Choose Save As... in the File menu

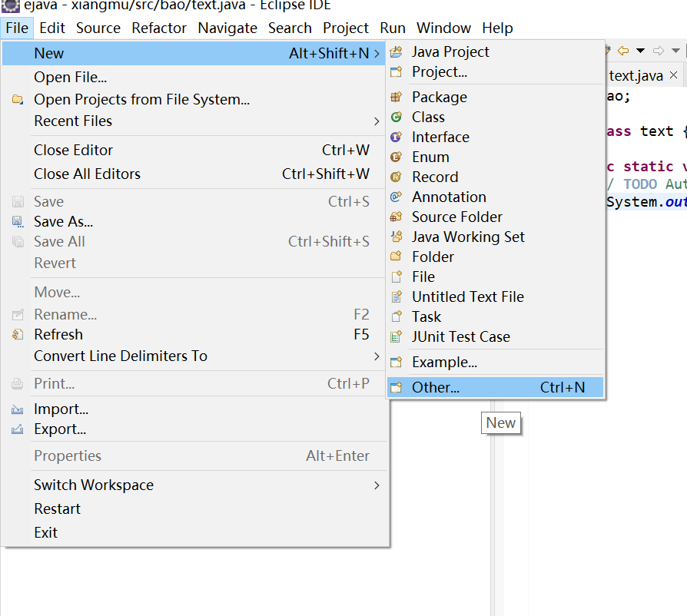tap(194, 221)
